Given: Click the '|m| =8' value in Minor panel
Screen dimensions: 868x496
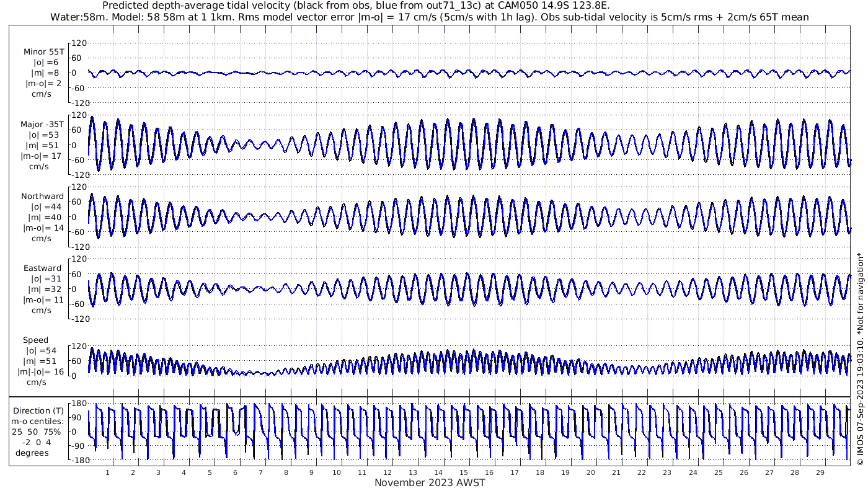Looking at the screenshot, I should click(x=46, y=73).
